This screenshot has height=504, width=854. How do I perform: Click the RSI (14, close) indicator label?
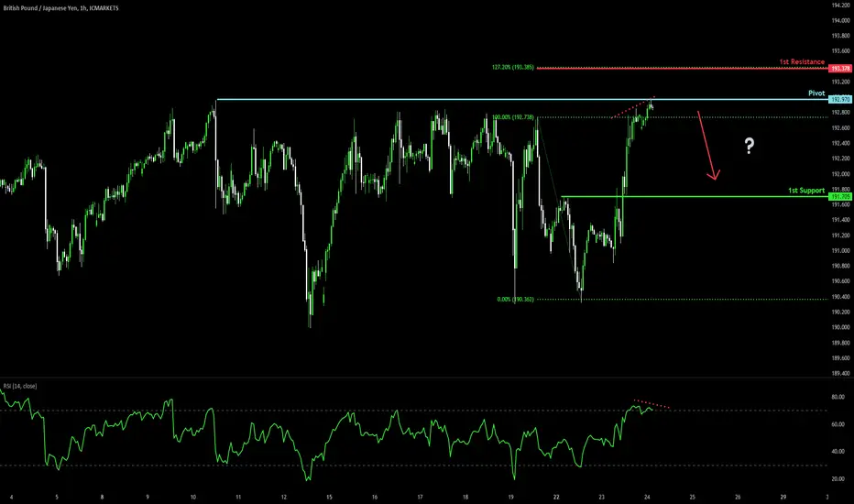pos(20,386)
